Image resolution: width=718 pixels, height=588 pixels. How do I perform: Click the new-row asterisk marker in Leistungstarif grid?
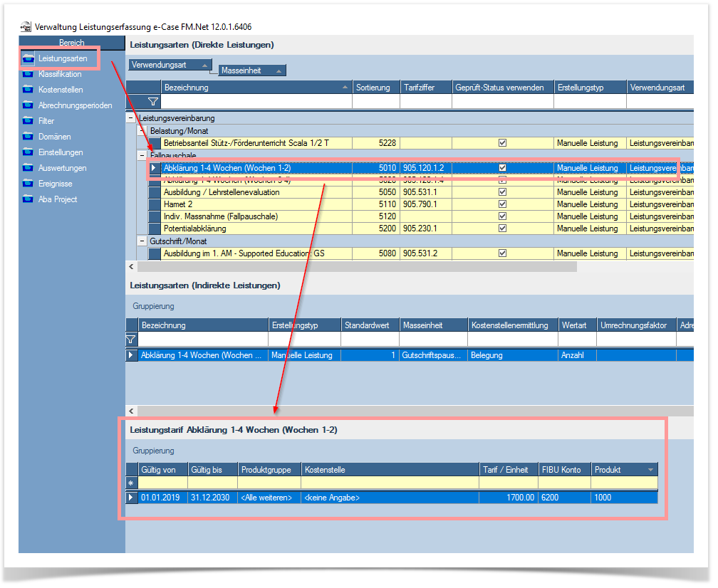[131, 483]
